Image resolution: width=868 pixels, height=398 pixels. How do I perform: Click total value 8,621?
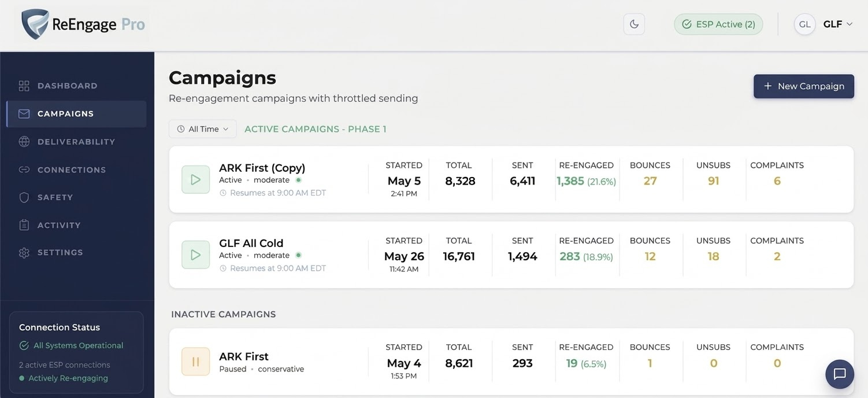[459, 363]
